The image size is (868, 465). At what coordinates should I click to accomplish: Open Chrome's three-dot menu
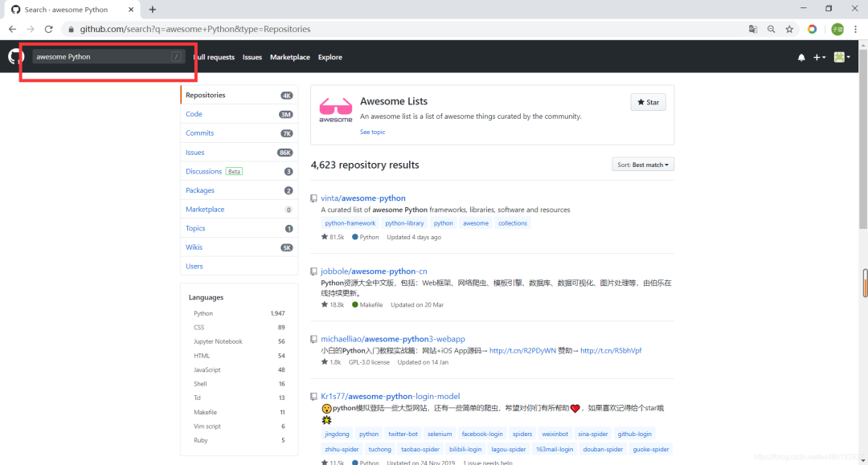click(x=855, y=28)
